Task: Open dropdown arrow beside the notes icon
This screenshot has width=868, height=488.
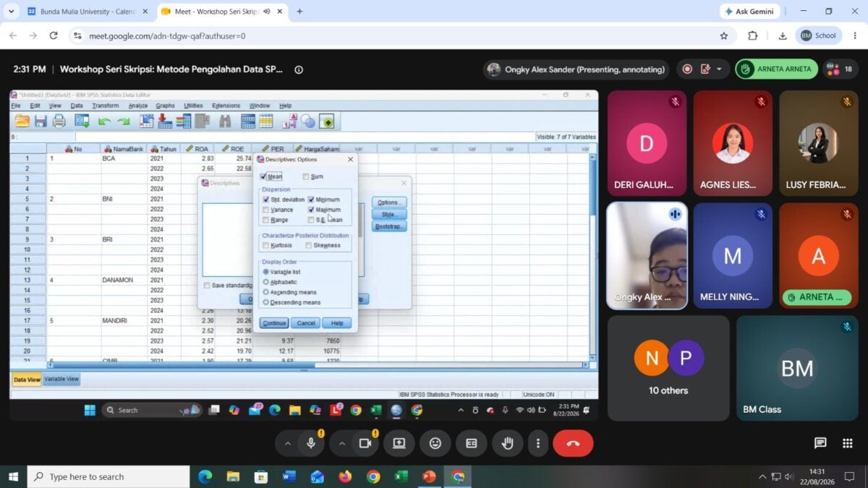Action: [719, 69]
